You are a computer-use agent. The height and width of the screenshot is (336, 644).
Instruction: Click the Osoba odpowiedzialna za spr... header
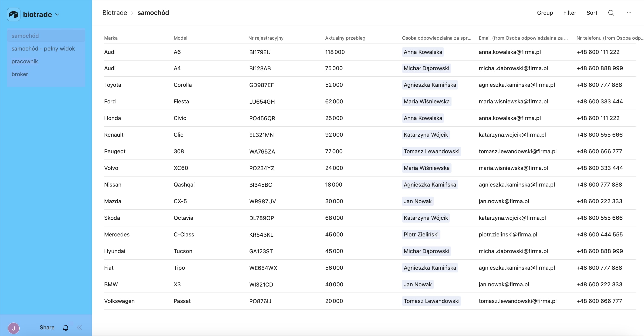coord(437,38)
